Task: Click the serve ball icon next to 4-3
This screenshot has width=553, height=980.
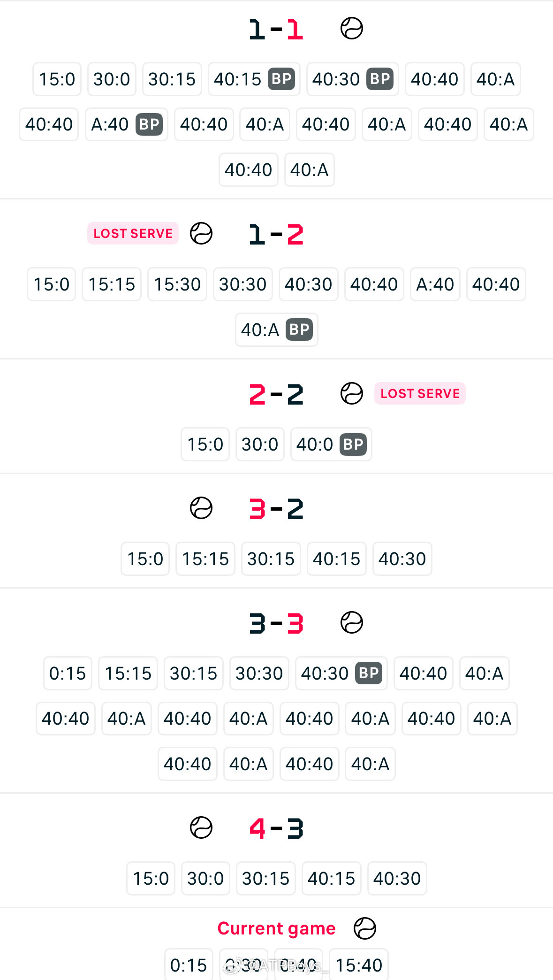Action: (201, 827)
